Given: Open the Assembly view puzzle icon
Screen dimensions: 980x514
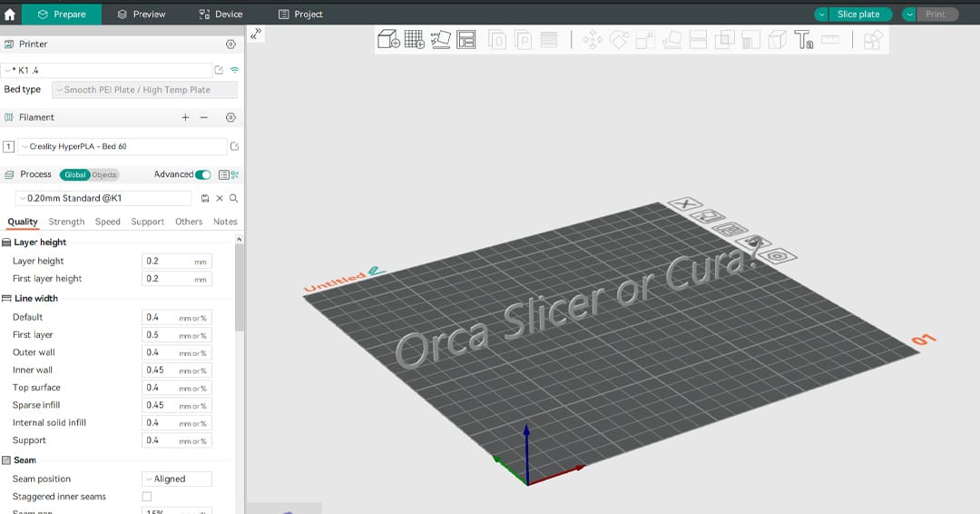Looking at the screenshot, I should point(873,40).
